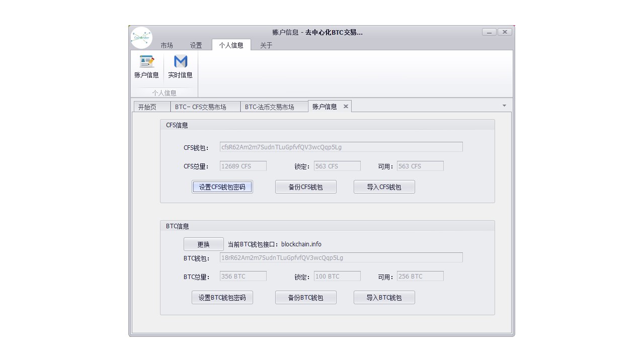Click the CoinFinder application logo
The height and width of the screenshot is (362, 644).
141,38
